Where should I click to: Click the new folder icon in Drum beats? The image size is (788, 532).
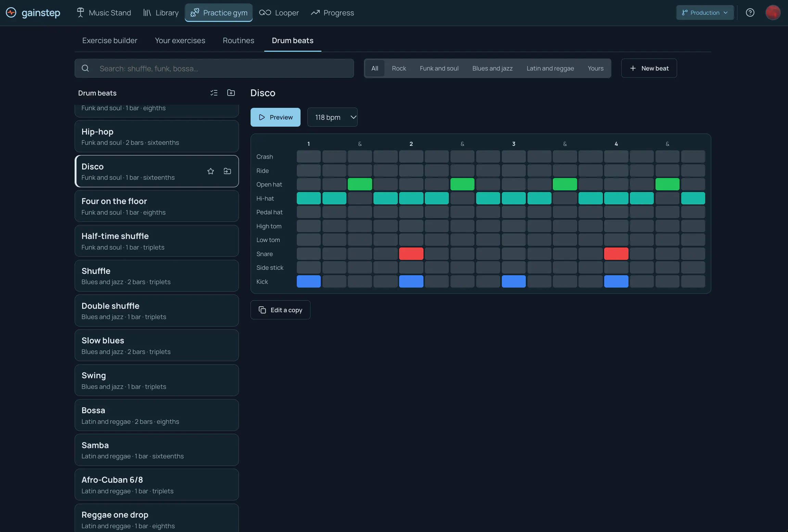[x=231, y=93]
